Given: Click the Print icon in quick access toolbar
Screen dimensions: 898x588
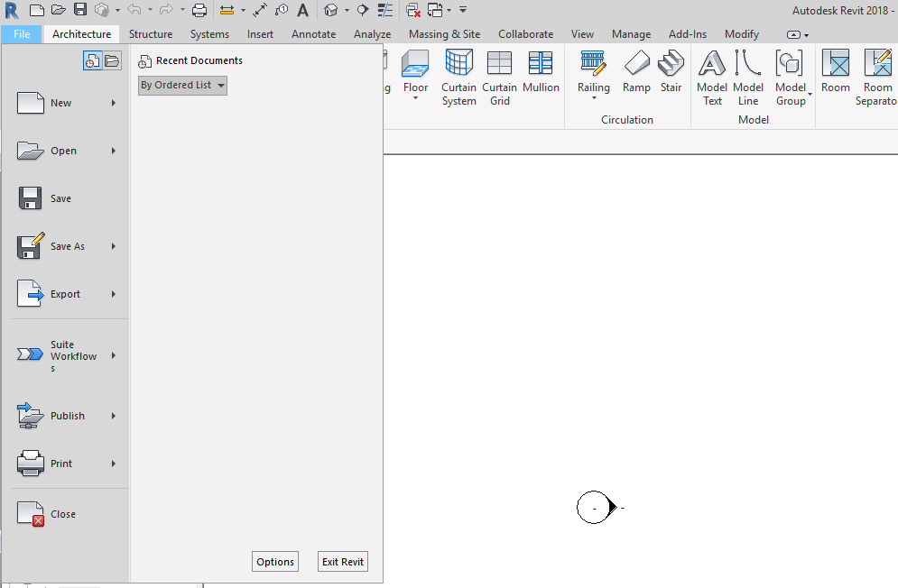Looking at the screenshot, I should pos(199,10).
